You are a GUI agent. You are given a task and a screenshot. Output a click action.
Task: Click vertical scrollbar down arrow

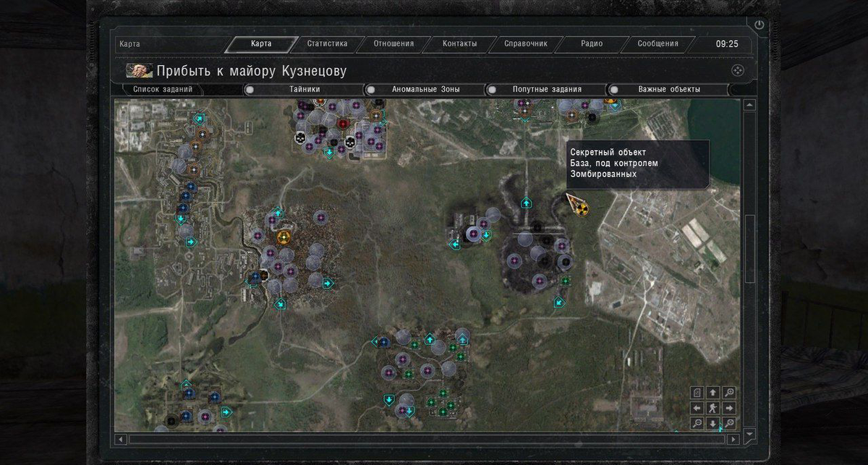click(749, 434)
